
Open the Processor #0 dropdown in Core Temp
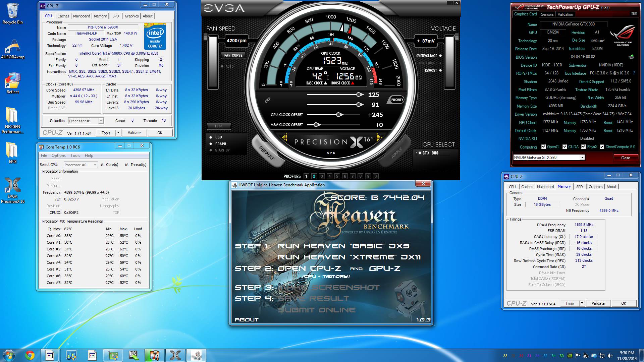(80, 165)
